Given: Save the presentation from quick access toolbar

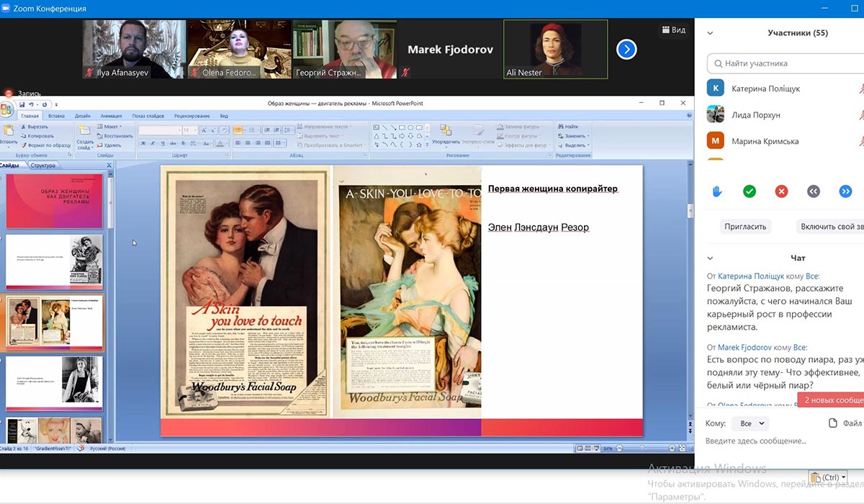Looking at the screenshot, I should tap(23, 104).
